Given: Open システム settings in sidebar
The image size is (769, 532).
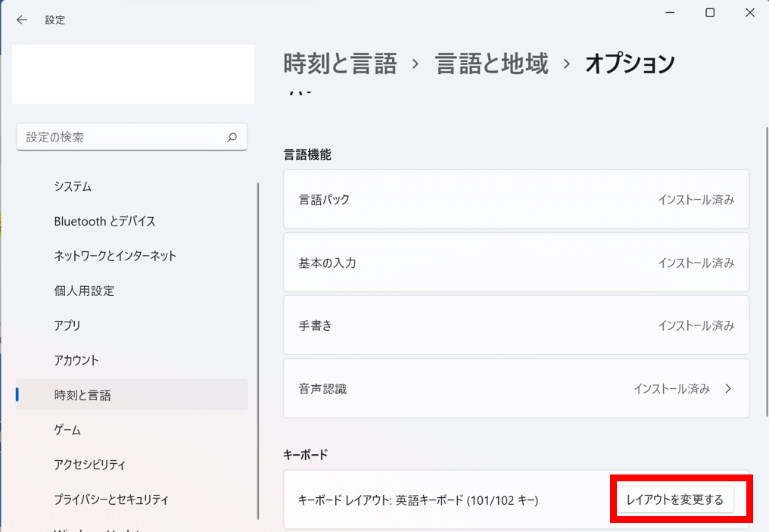Looking at the screenshot, I should click(73, 187).
